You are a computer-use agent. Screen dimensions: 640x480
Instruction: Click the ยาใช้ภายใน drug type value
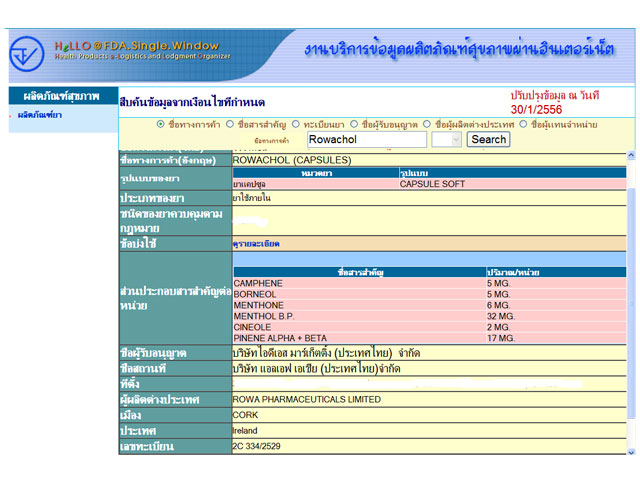[251, 198]
